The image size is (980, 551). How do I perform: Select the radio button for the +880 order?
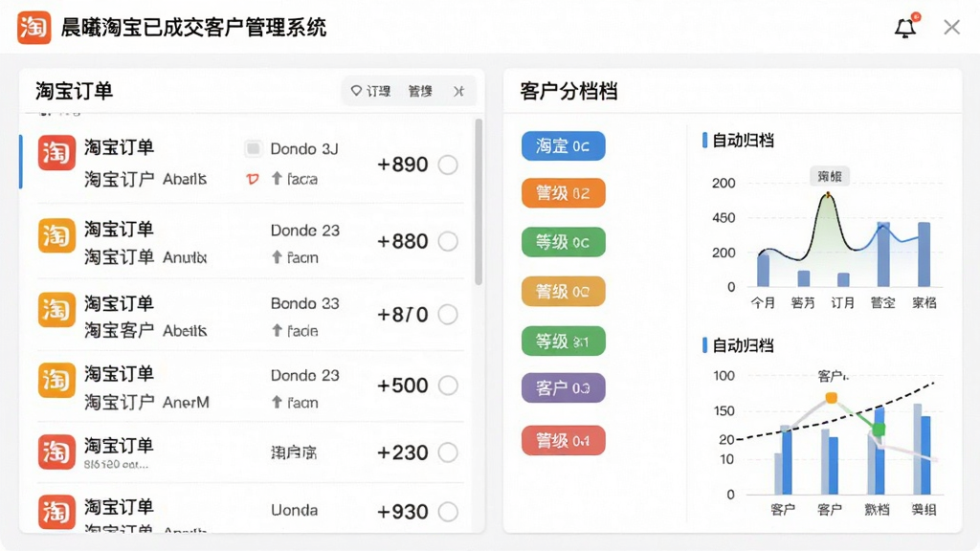pos(448,241)
